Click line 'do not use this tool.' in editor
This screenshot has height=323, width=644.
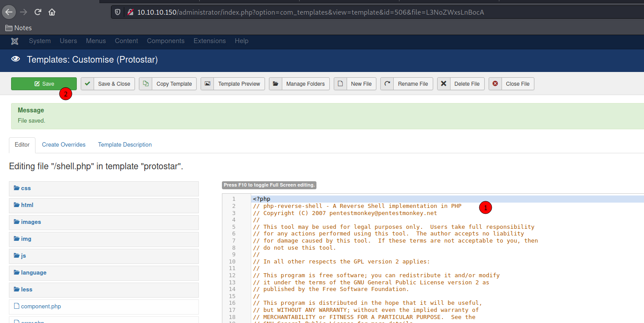pos(294,247)
